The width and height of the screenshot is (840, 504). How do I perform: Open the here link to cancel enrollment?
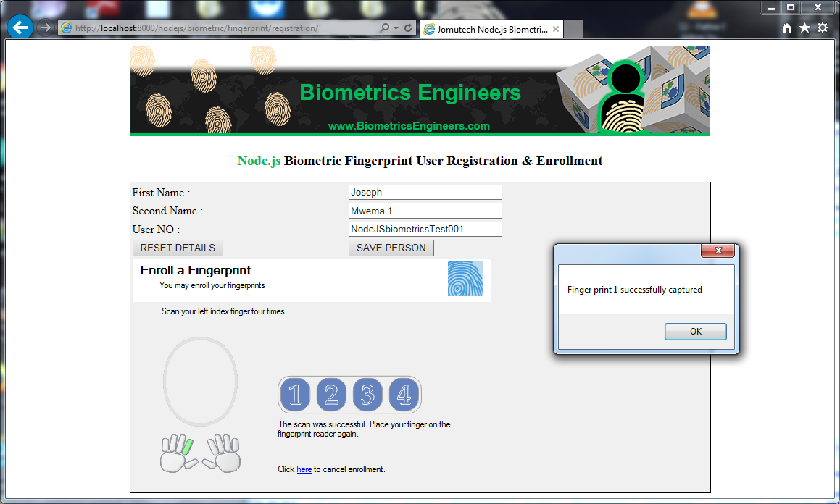(x=304, y=469)
